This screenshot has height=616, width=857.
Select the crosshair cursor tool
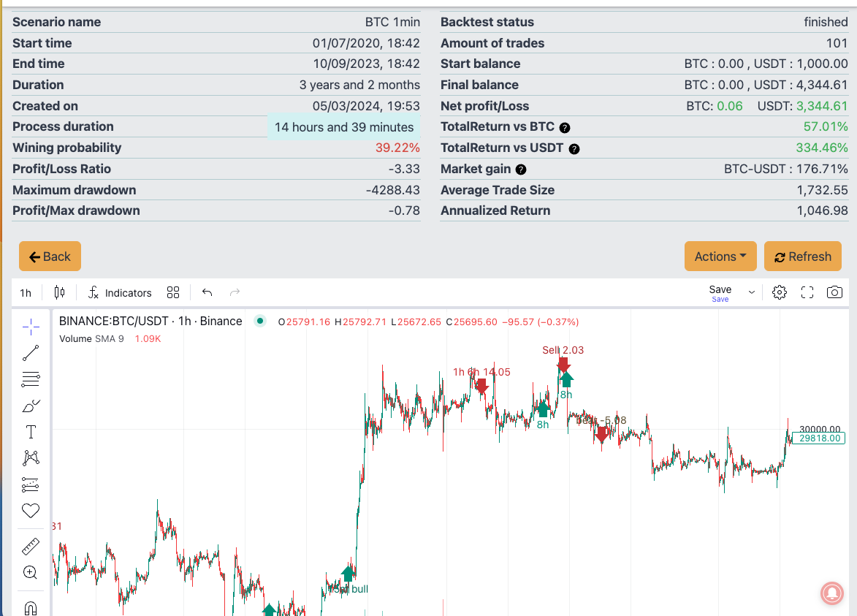click(x=30, y=326)
